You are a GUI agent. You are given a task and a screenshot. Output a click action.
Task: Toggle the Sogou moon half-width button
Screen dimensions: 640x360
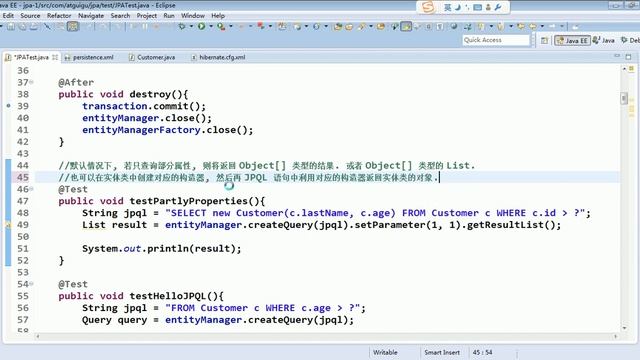[458, 7]
